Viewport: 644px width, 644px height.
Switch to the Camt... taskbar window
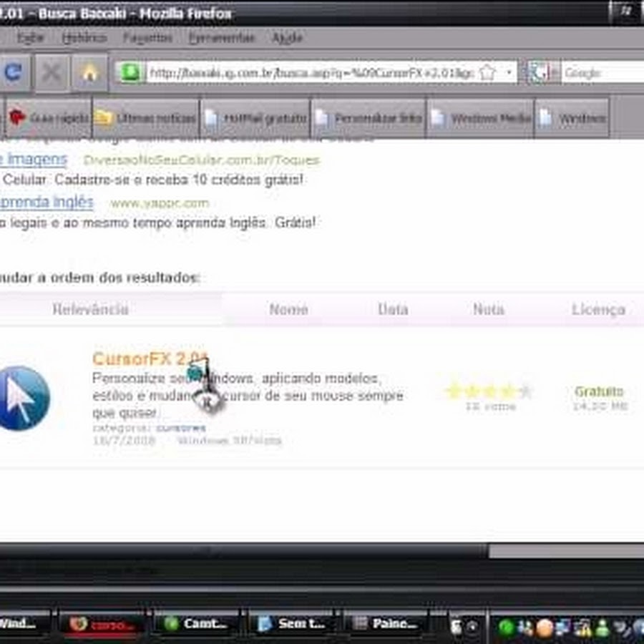[196, 625]
